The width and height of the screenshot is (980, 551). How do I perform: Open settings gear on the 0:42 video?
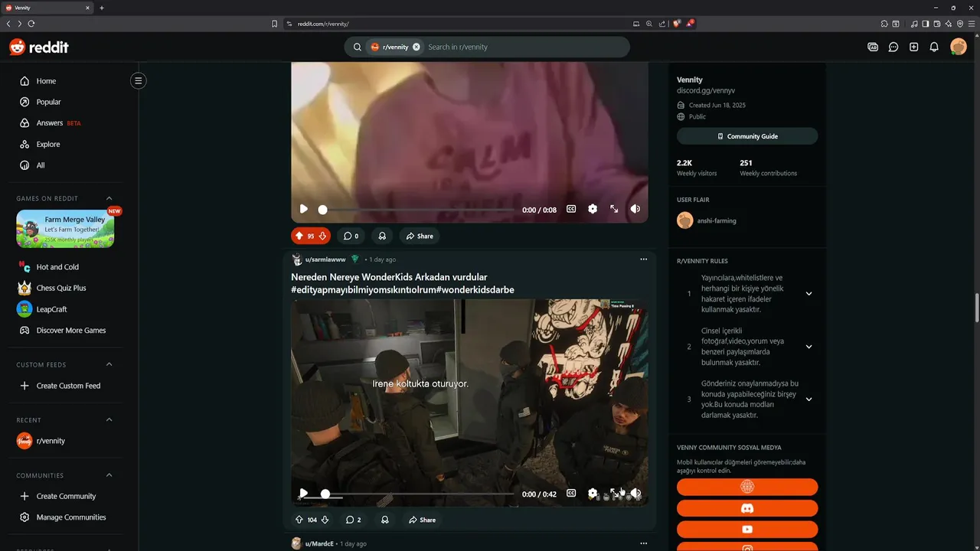pos(593,494)
